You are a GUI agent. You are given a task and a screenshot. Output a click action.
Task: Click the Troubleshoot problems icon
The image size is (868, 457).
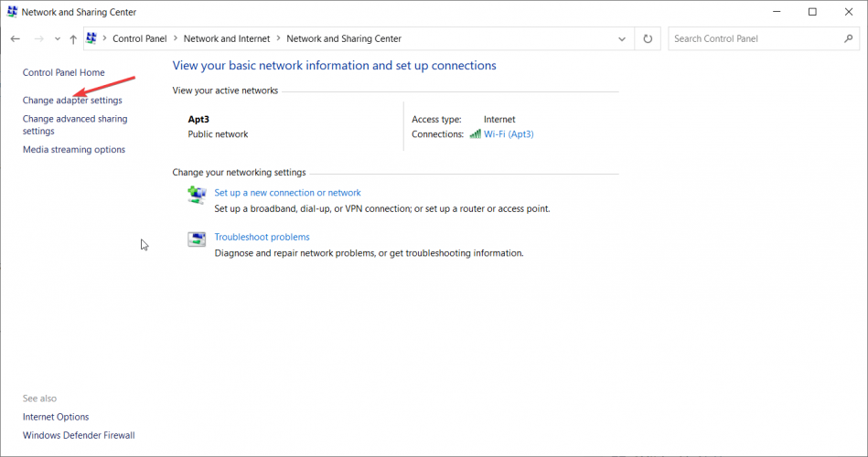197,239
